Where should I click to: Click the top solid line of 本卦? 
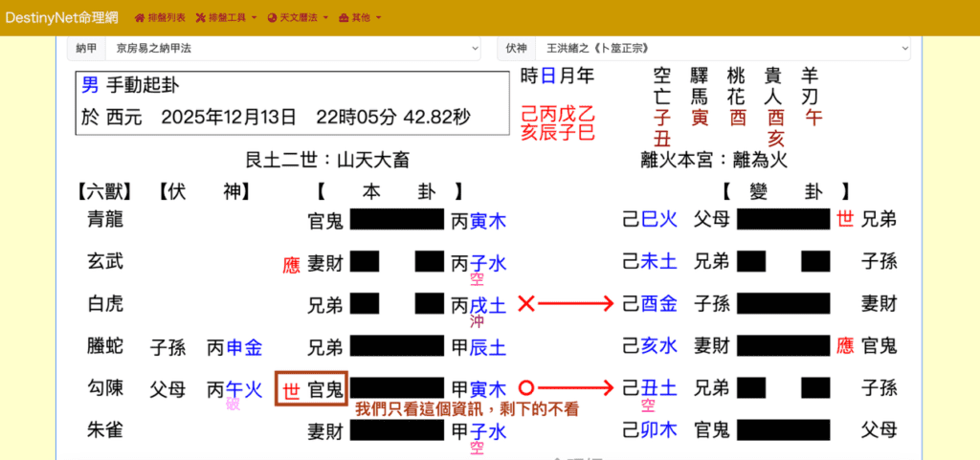398,220
